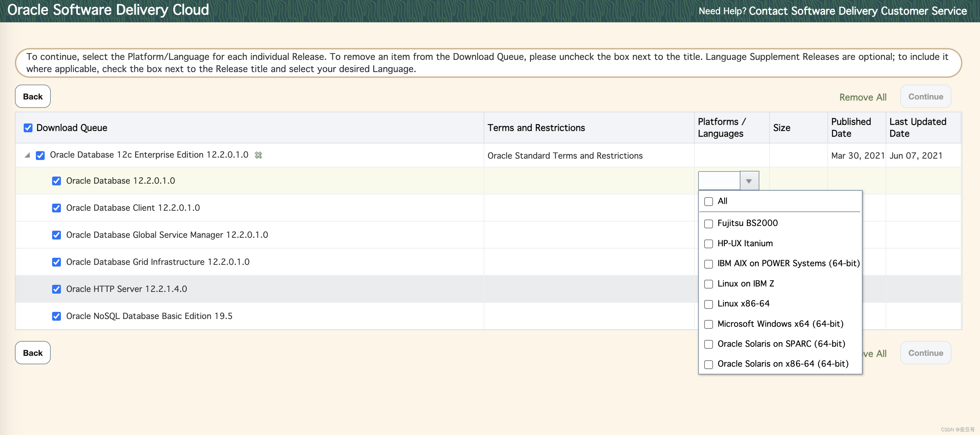Click the top Continue button
The width and height of the screenshot is (980, 435).
point(926,97)
